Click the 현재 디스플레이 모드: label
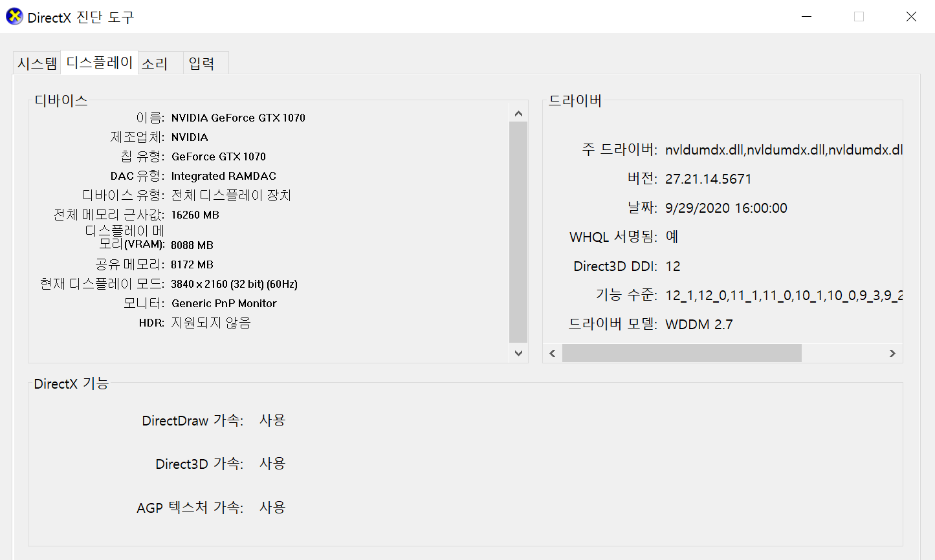Image resolution: width=935 pixels, height=560 pixels. click(x=102, y=284)
